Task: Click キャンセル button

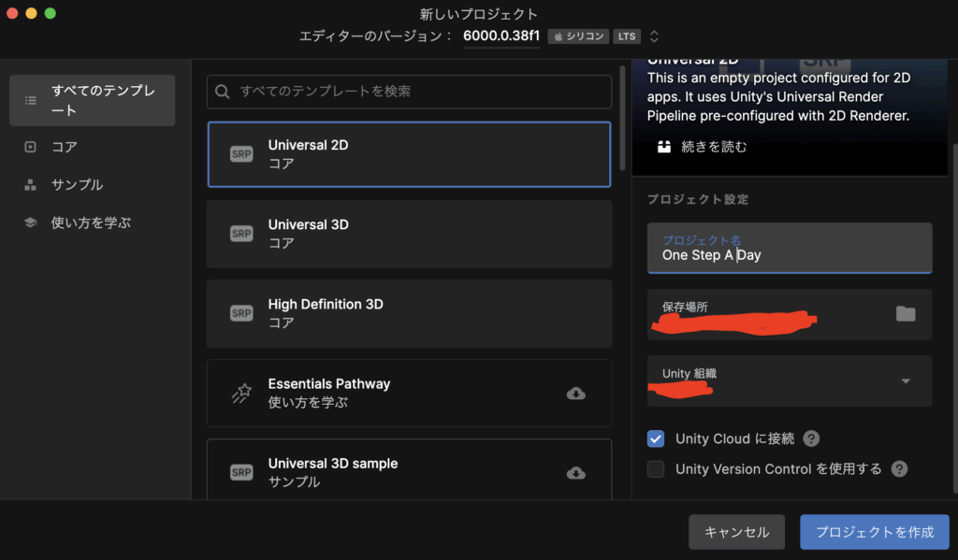Action: pos(737,532)
